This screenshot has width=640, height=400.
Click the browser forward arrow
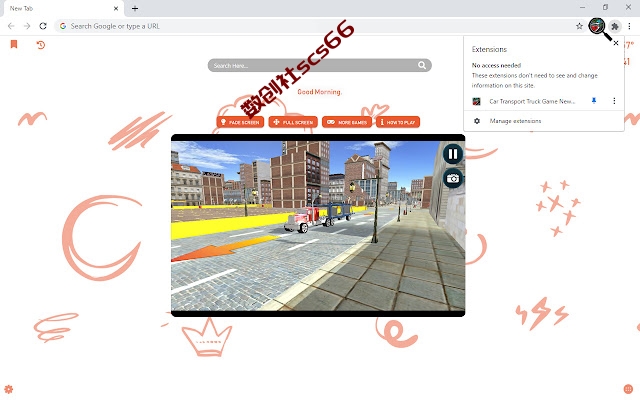pos(27,26)
